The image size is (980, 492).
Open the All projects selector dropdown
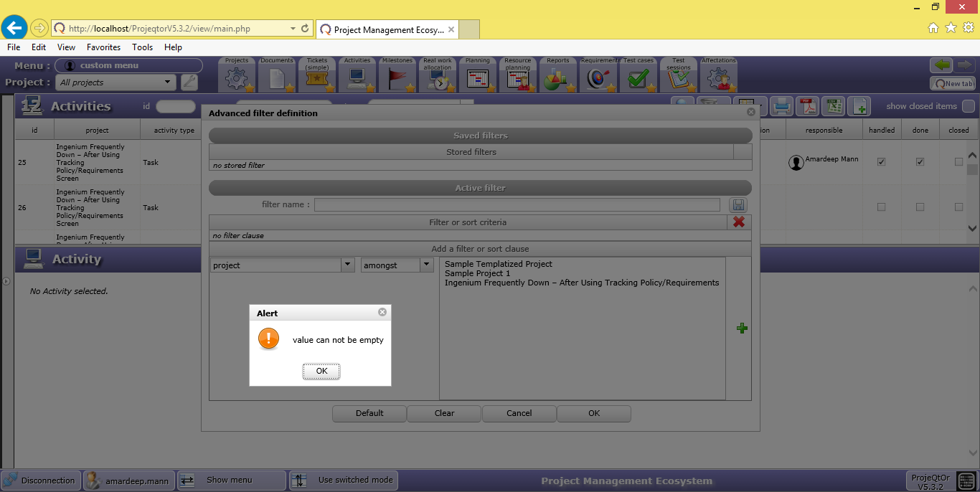(168, 82)
